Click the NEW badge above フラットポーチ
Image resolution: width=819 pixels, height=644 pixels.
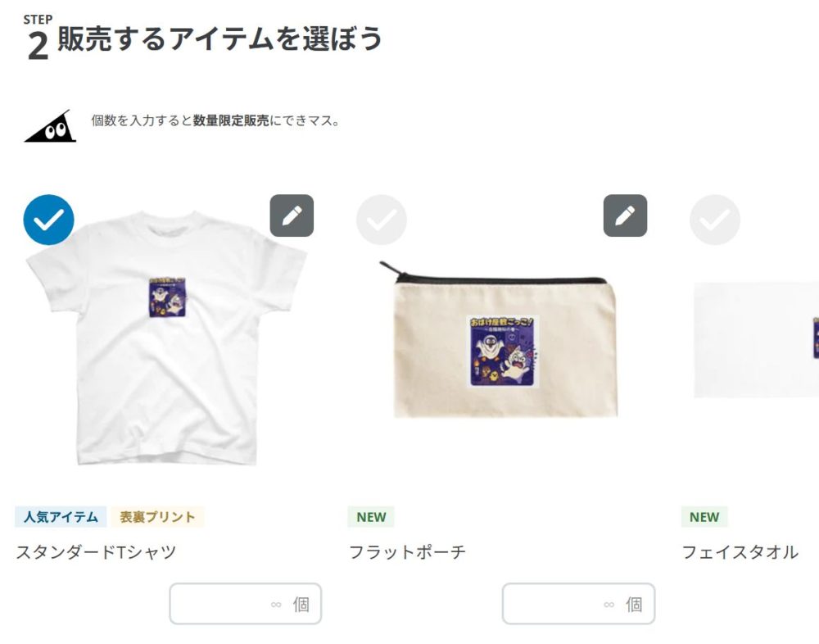(x=371, y=517)
